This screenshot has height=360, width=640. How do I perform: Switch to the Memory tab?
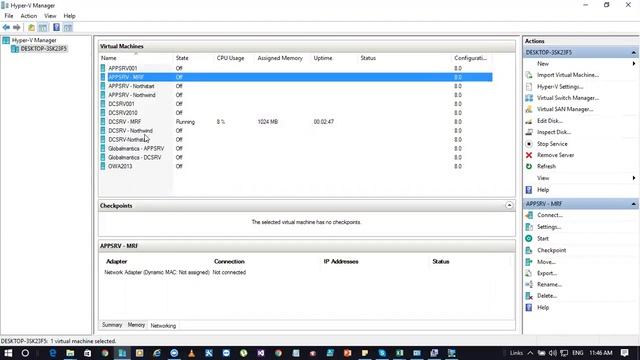point(136,325)
